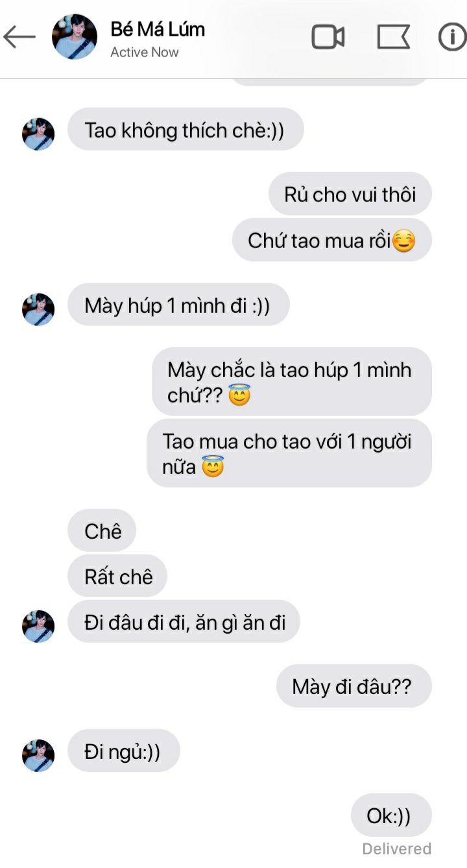Tap the back arrow to leave chat
This screenshot has height=868, width=467.
[x=19, y=37]
